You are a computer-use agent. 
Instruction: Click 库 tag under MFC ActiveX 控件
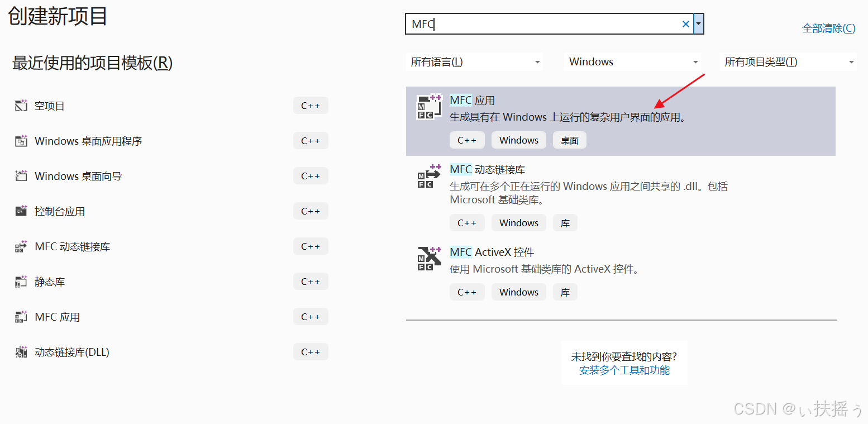click(x=565, y=292)
